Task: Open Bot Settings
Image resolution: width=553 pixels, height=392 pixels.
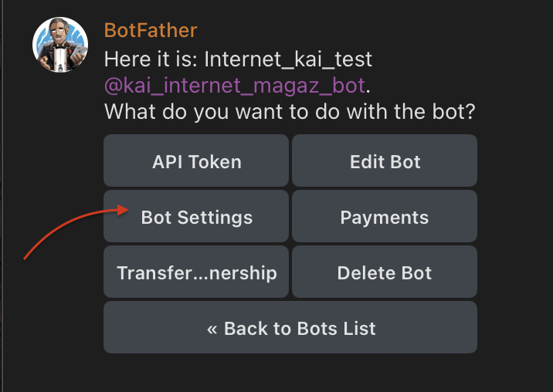Action: click(x=196, y=218)
